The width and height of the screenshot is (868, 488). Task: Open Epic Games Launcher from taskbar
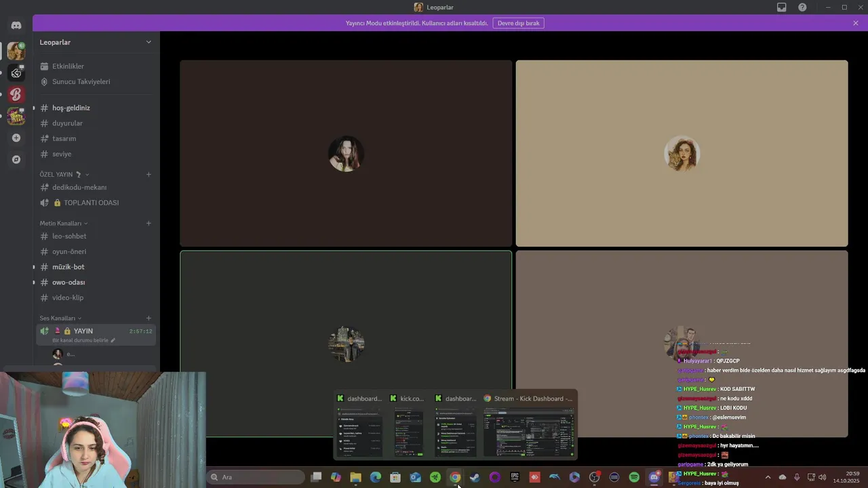pos(515,477)
